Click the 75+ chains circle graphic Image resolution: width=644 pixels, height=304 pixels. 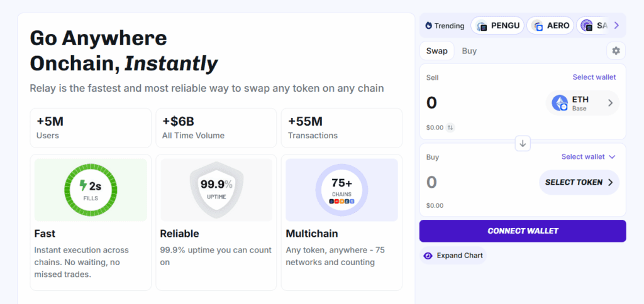341,190
